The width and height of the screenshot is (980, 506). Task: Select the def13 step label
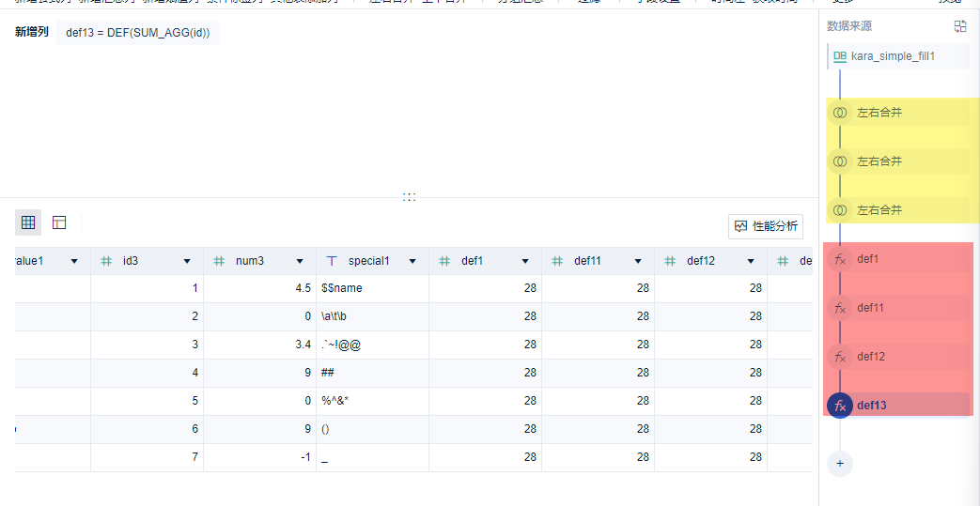[x=871, y=406]
